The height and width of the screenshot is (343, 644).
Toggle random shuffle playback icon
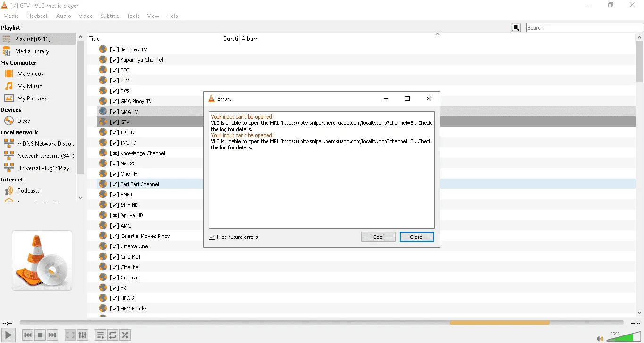pos(125,335)
